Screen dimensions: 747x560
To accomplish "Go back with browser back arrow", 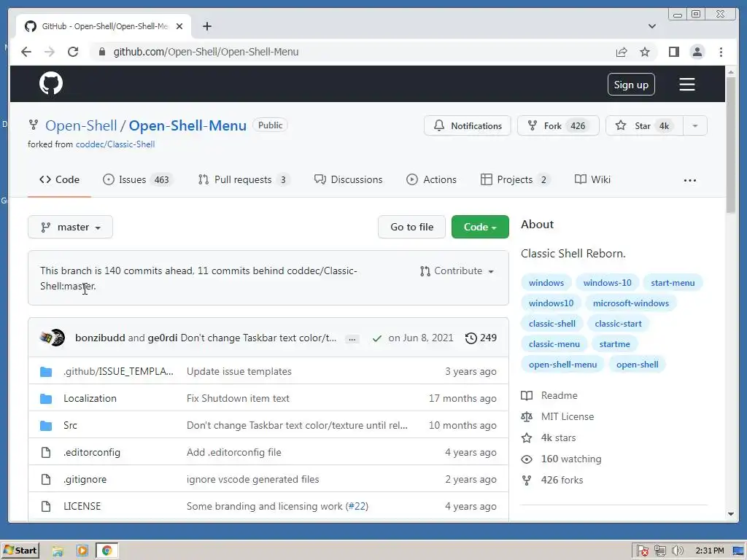I will [x=26, y=52].
